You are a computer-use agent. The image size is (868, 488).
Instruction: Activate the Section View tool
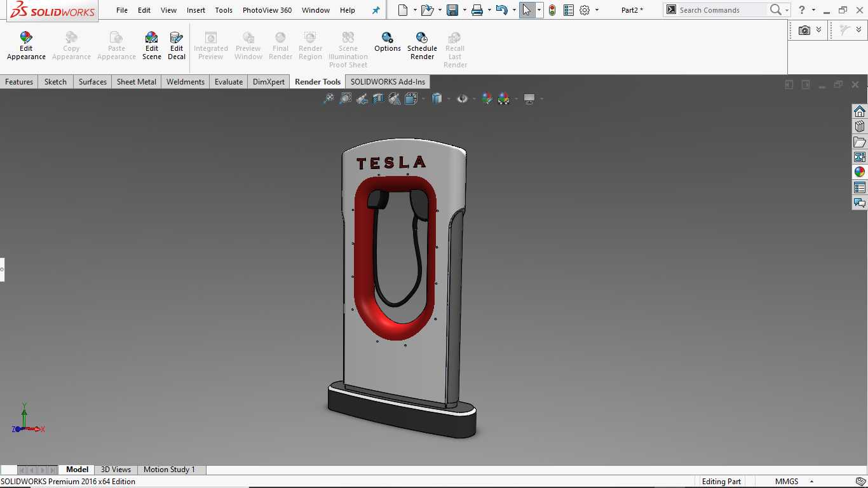pos(378,98)
